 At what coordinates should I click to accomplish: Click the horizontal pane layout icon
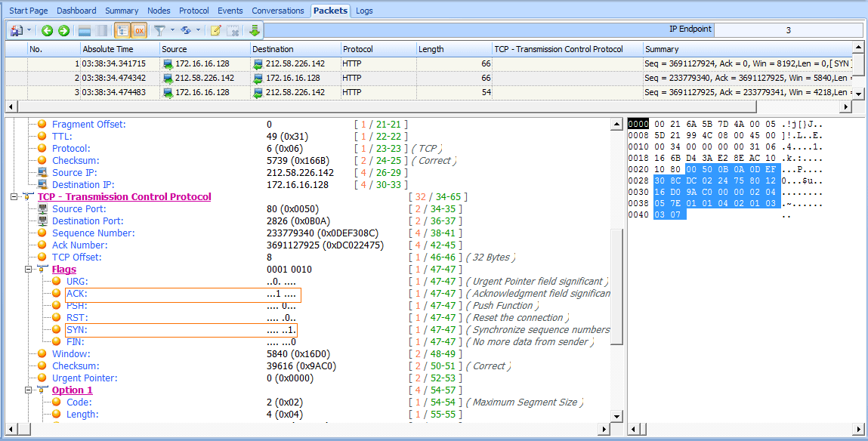[x=85, y=31]
